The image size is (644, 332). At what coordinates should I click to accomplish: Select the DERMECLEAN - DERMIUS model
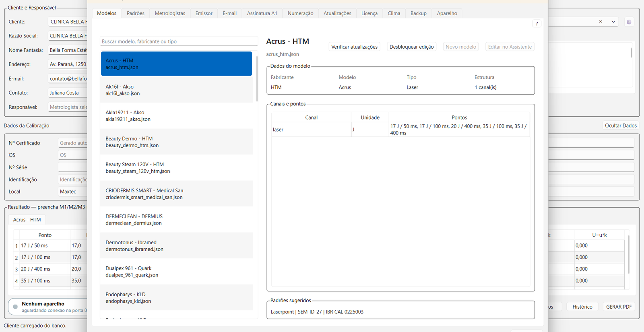(x=176, y=220)
